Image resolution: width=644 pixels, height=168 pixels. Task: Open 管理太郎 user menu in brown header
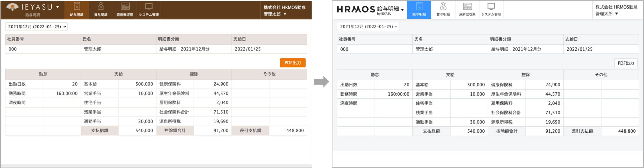point(275,14)
